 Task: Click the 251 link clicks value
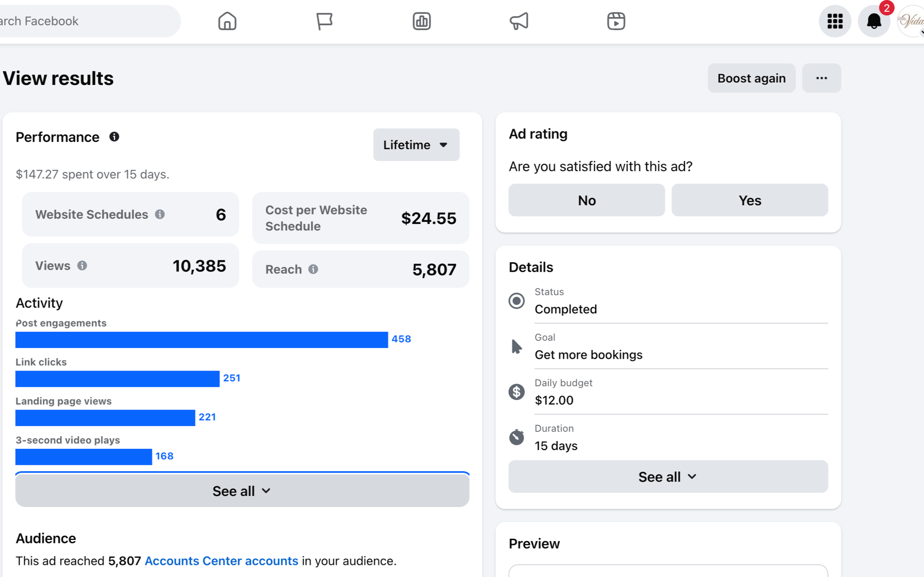click(x=232, y=378)
